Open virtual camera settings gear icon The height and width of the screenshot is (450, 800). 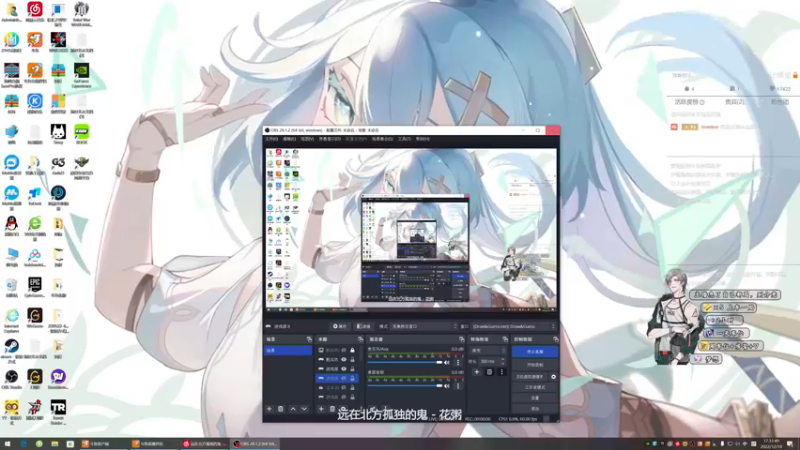554,377
